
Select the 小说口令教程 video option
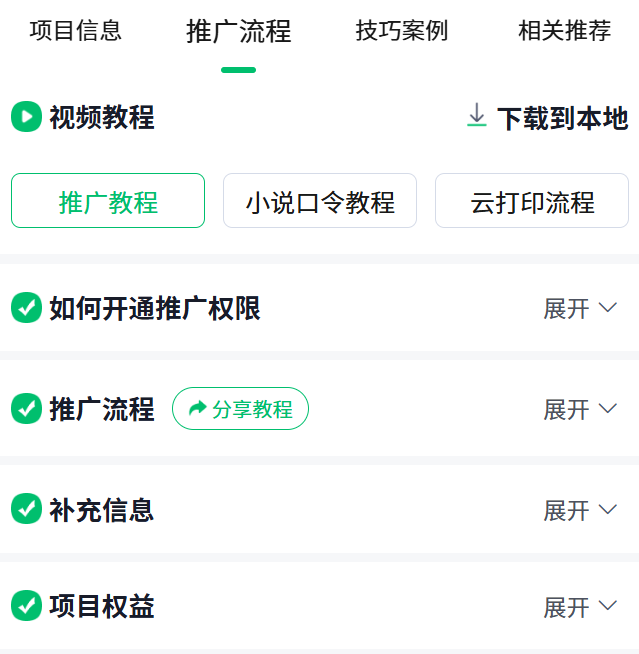point(320,201)
